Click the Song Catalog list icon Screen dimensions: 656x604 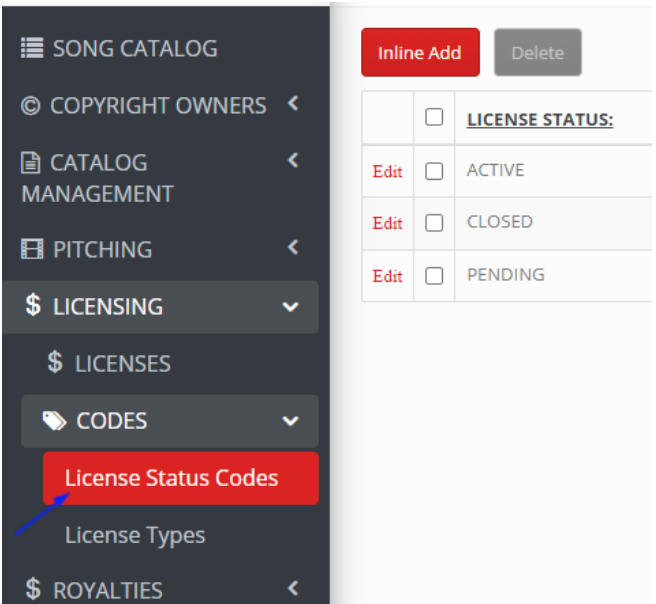point(32,48)
